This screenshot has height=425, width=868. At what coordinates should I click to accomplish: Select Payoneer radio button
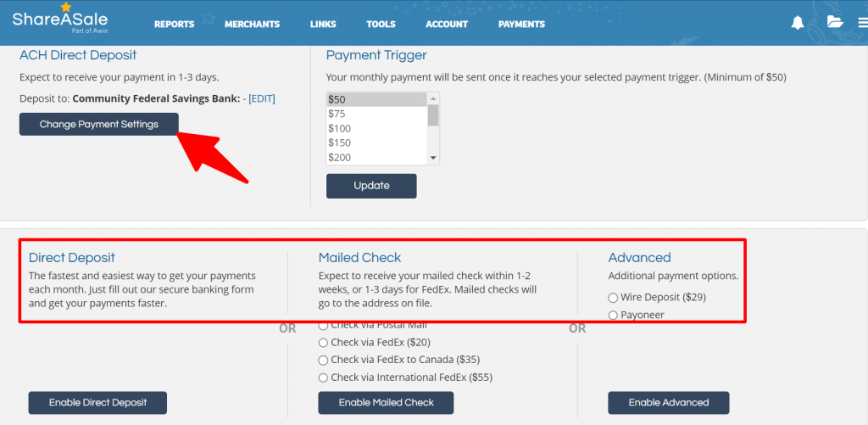tap(613, 316)
